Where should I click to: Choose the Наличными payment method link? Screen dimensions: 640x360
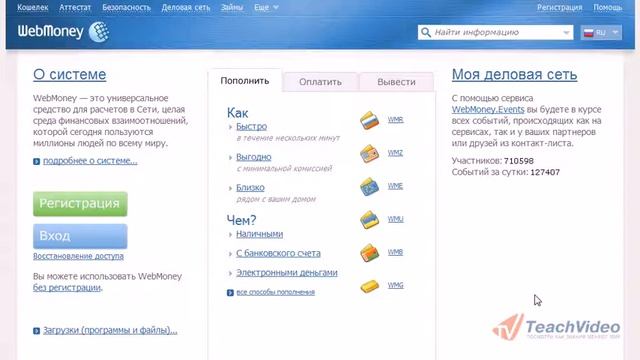coord(260,234)
